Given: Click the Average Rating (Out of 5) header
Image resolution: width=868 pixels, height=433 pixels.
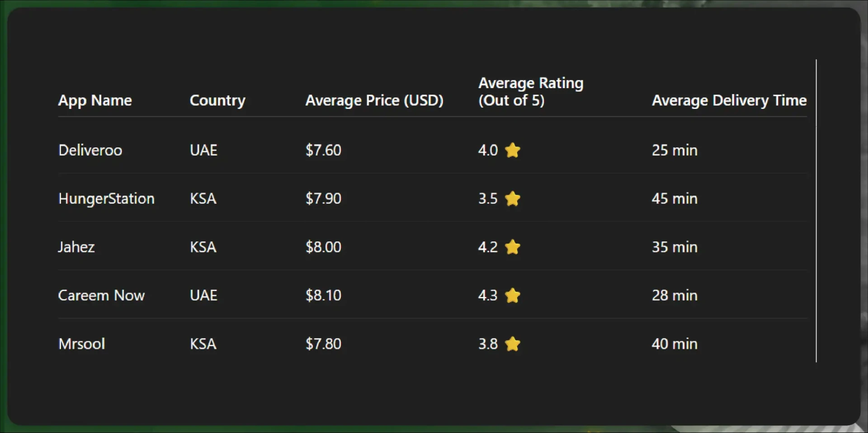Looking at the screenshot, I should (531, 92).
